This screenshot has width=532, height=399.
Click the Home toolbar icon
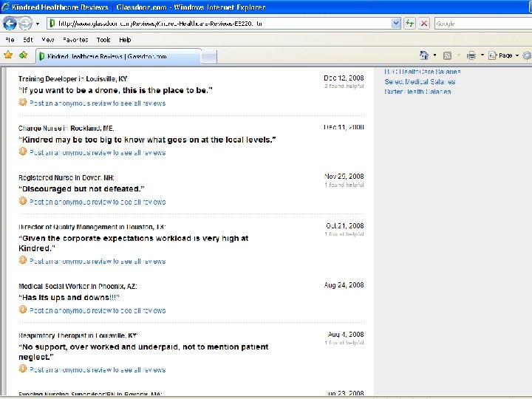[424, 55]
